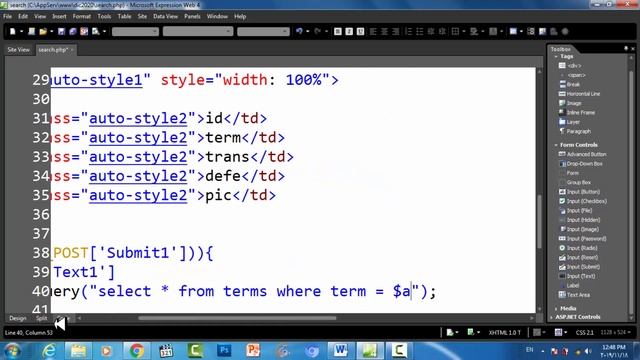Viewport: 640px width, 360px height.
Task: Open the Edit menu
Action: click(x=23, y=16)
